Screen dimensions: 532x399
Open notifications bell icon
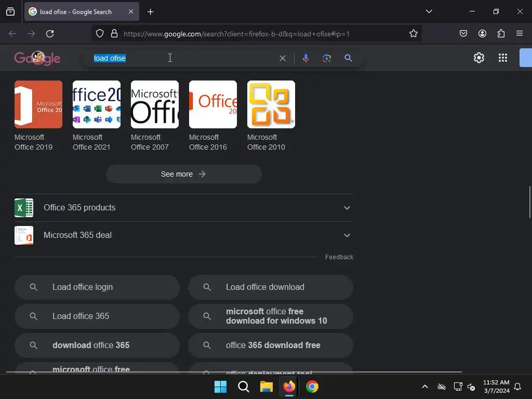click(x=518, y=387)
